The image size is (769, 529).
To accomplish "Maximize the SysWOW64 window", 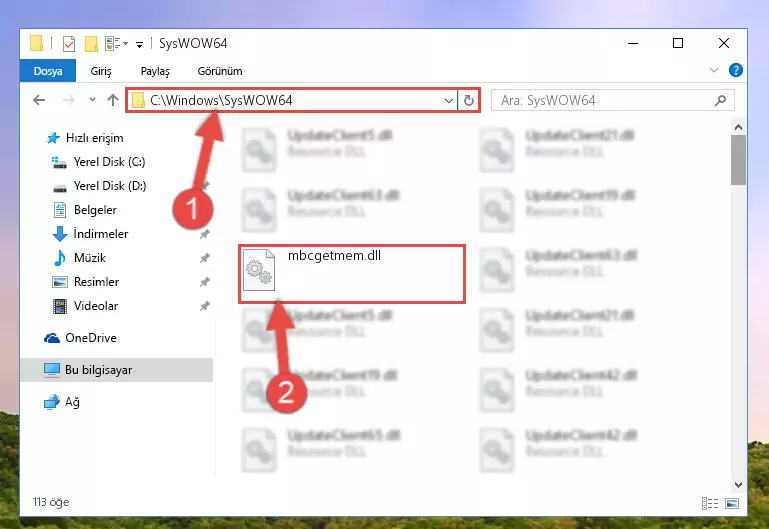I will 678,43.
